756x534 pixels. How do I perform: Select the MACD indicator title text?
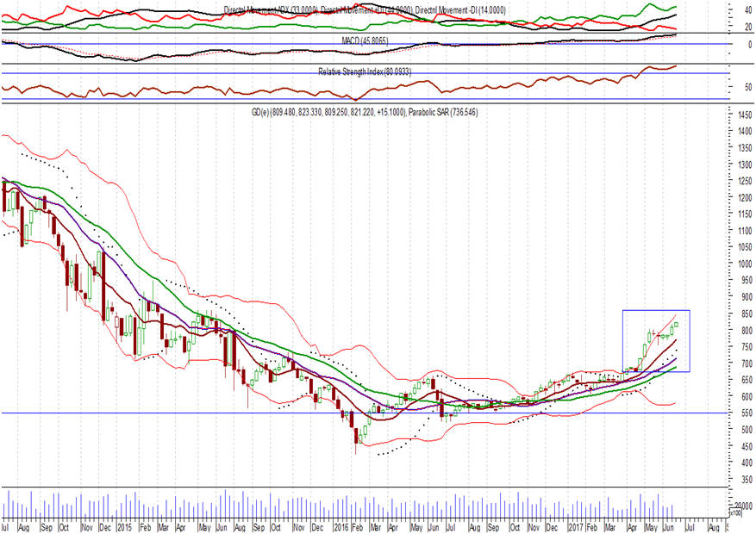tap(359, 40)
